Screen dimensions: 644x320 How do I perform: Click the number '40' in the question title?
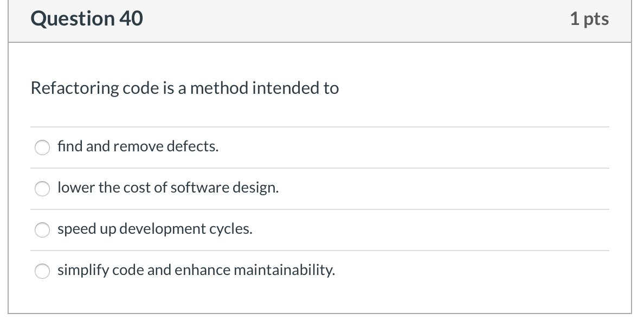(x=131, y=18)
